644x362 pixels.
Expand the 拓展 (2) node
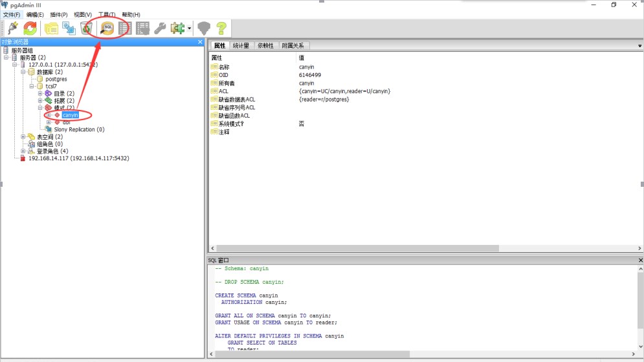pos(40,101)
